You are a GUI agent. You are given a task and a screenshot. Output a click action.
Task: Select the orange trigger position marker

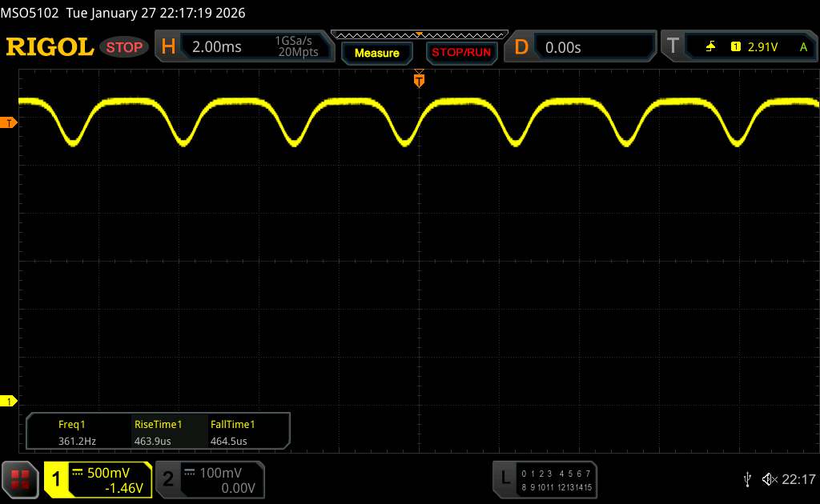click(419, 79)
